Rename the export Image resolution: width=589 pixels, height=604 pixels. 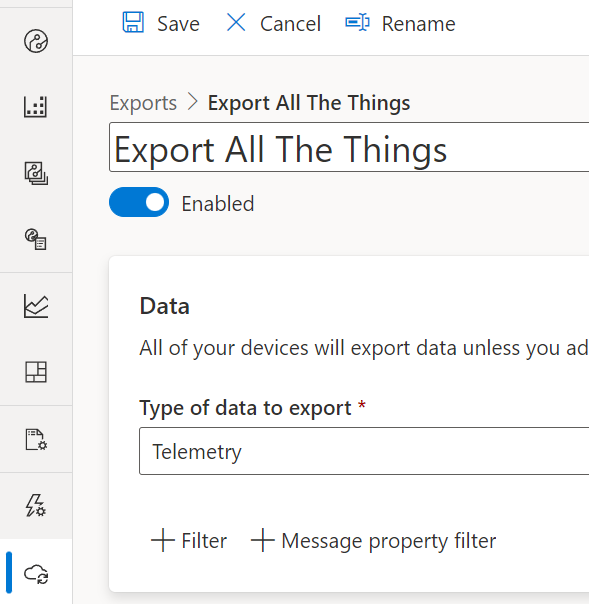[x=400, y=23]
